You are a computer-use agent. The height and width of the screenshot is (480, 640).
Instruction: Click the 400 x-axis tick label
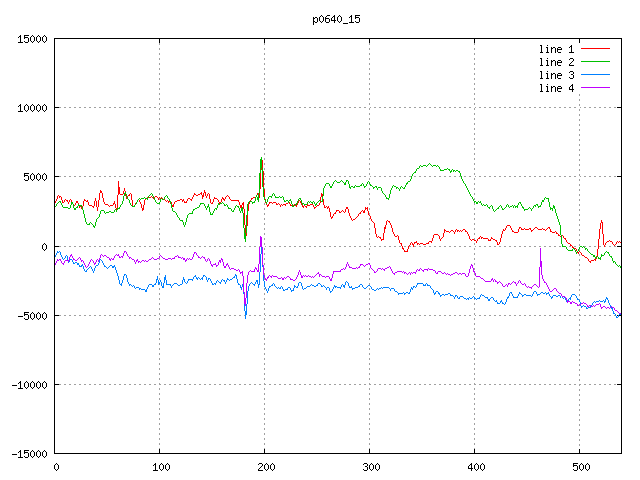tap(475, 467)
